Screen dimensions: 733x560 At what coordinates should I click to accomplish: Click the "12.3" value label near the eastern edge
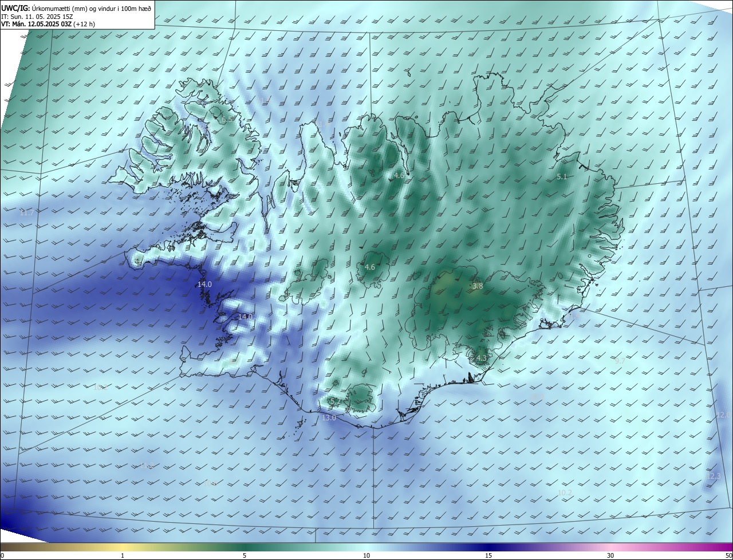click(714, 476)
